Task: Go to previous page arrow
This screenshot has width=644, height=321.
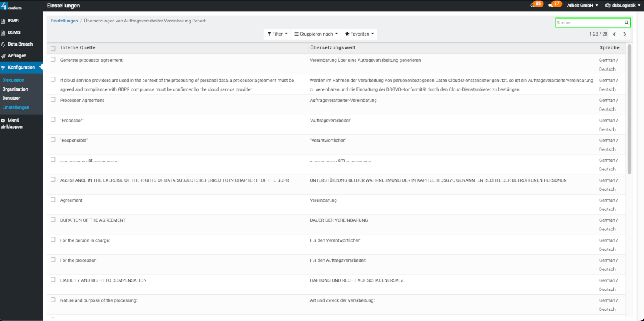Action: click(614, 34)
